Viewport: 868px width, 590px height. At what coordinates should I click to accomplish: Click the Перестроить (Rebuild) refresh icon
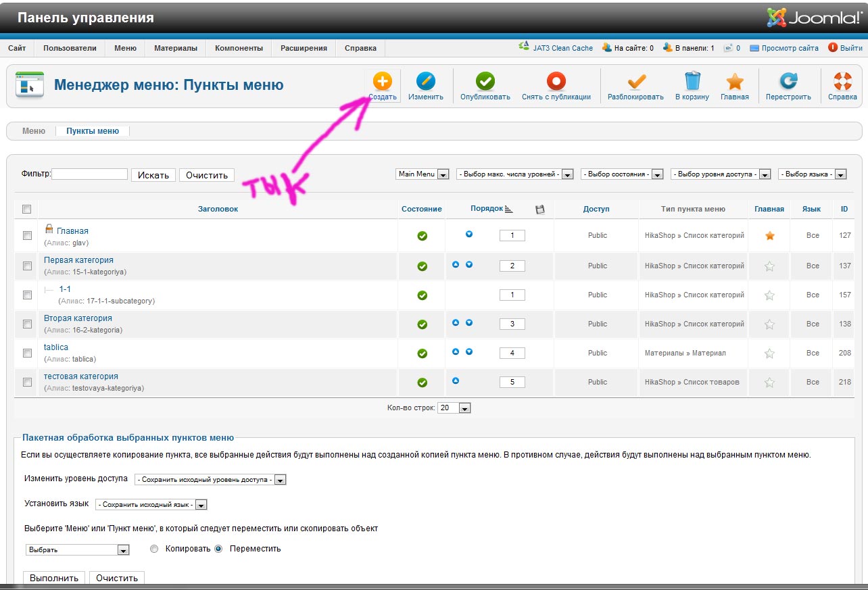tap(788, 82)
